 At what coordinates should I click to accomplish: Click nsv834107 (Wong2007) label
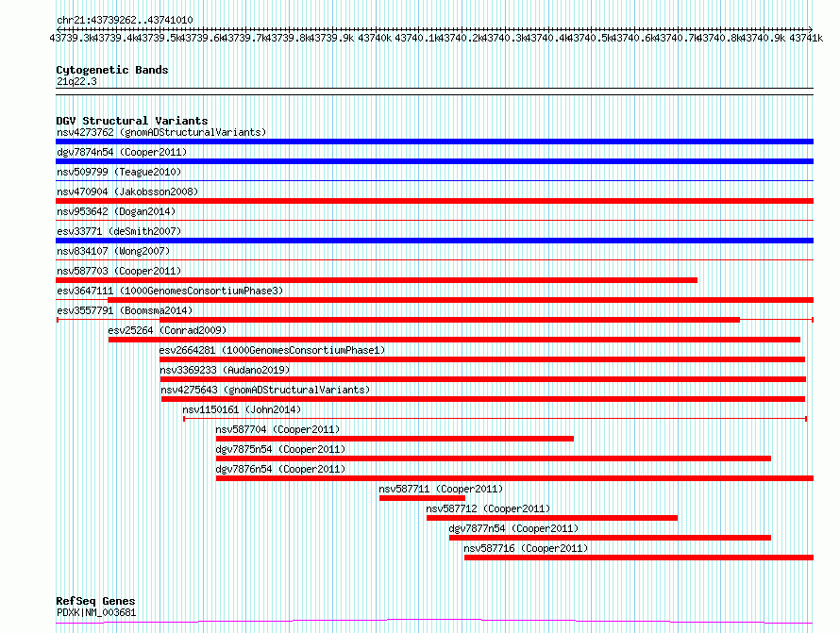point(113,251)
